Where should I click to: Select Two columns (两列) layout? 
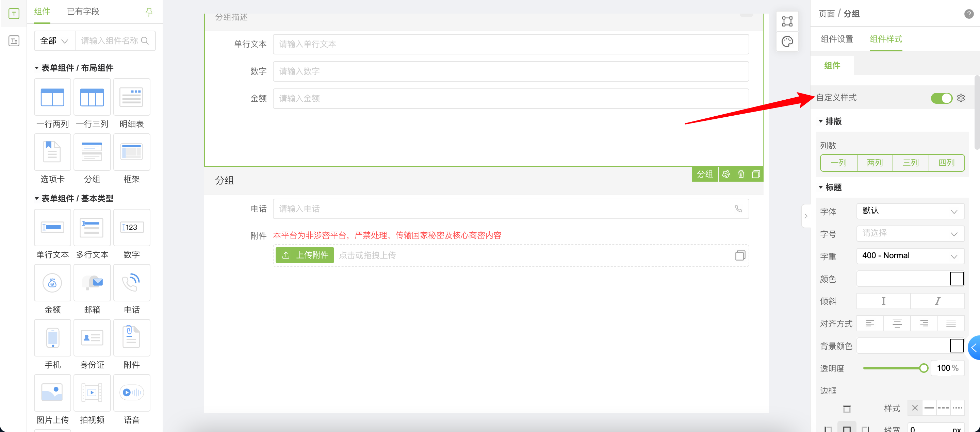coord(875,163)
